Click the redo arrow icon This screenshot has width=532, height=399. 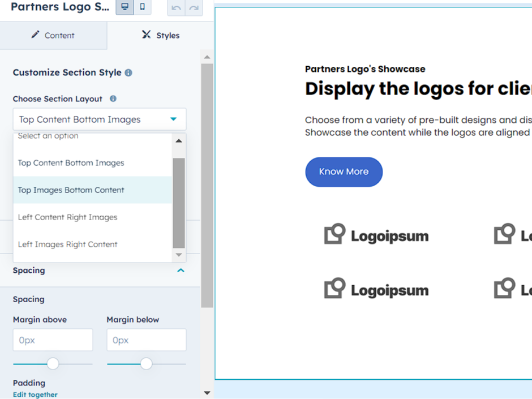[193, 8]
